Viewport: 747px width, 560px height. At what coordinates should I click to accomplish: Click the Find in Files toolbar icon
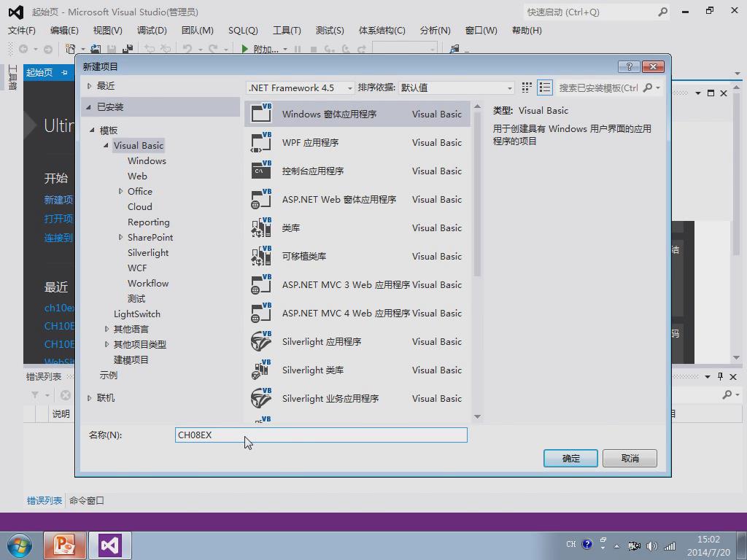click(x=455, y=49)
